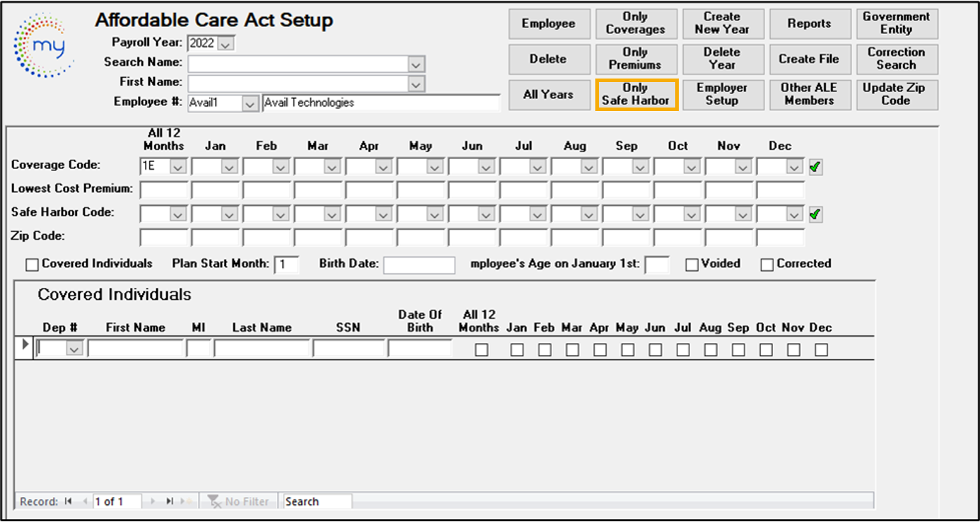Click the green checkmark beside Safe Harbor row

(815, 214)
